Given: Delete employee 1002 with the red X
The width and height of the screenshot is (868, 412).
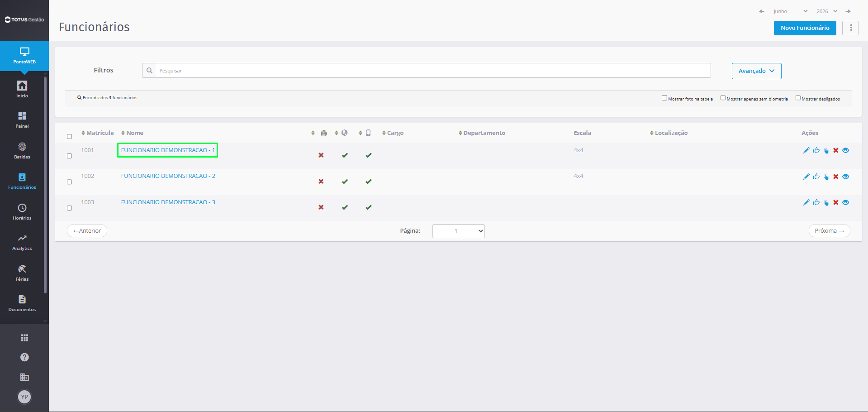Looking at the screenshot, I should (x=836, y=177).
